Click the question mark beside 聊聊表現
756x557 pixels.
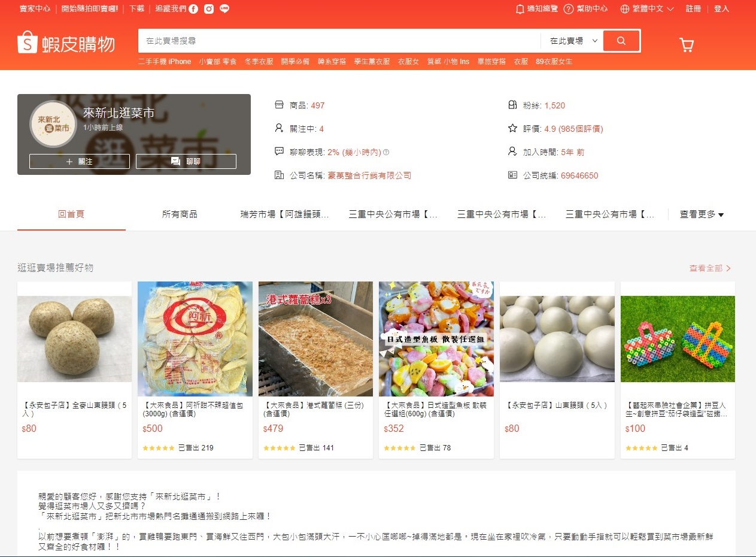386,152
